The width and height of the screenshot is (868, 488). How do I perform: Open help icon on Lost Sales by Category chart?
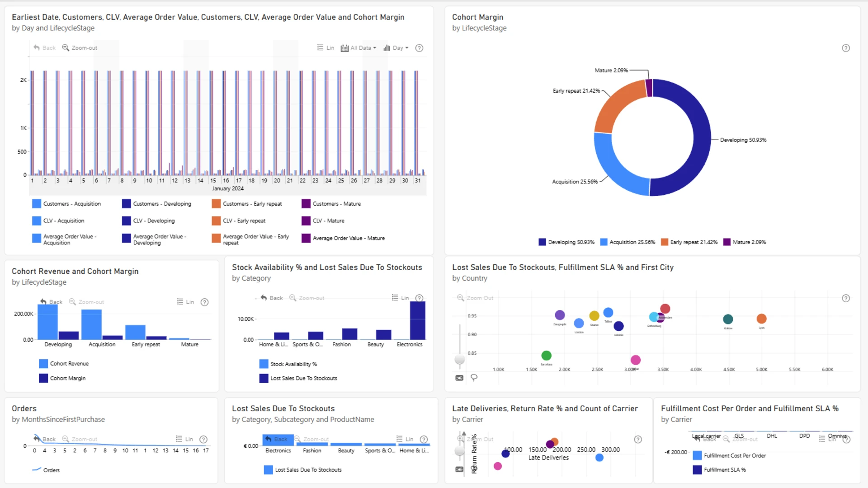click(x=424, y=439)
